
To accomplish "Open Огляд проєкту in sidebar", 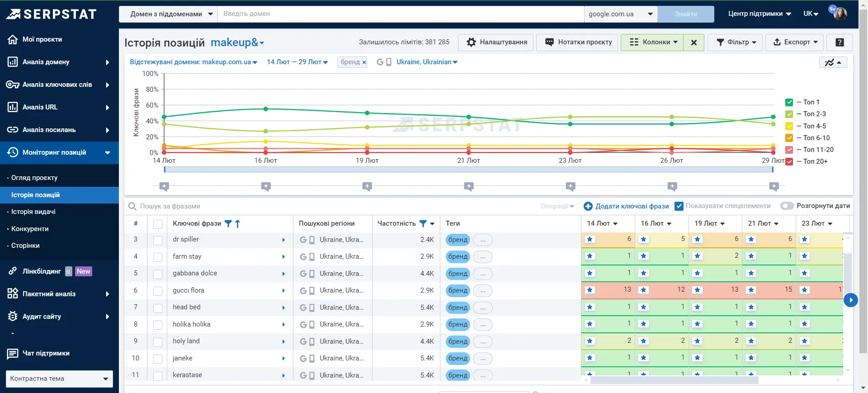I will (34, 178).
